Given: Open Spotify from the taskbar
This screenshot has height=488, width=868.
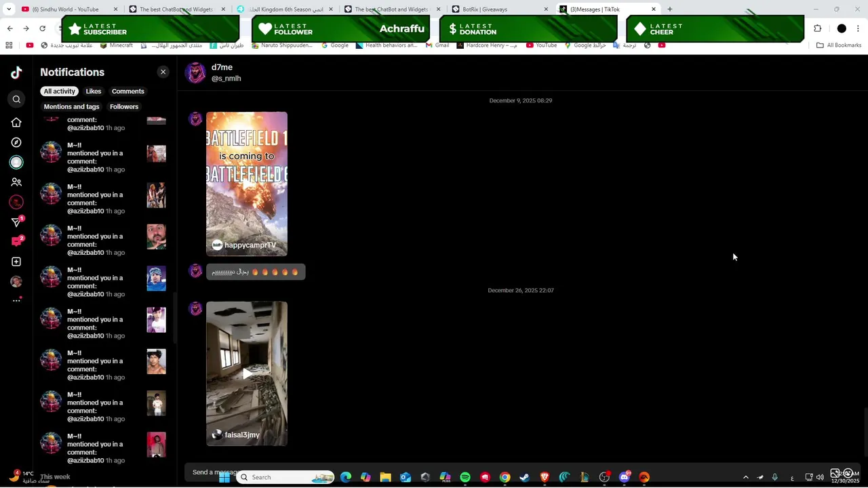Looking at the screenshot, I should (465, 477).
